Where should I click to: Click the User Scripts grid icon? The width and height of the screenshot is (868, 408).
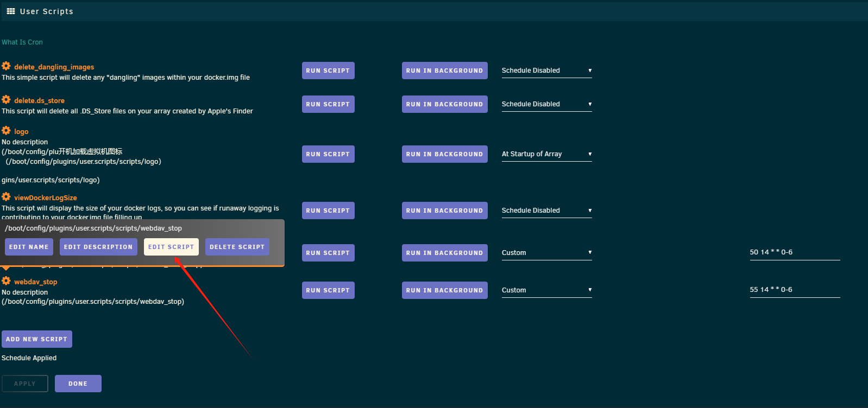coord(11,11)
